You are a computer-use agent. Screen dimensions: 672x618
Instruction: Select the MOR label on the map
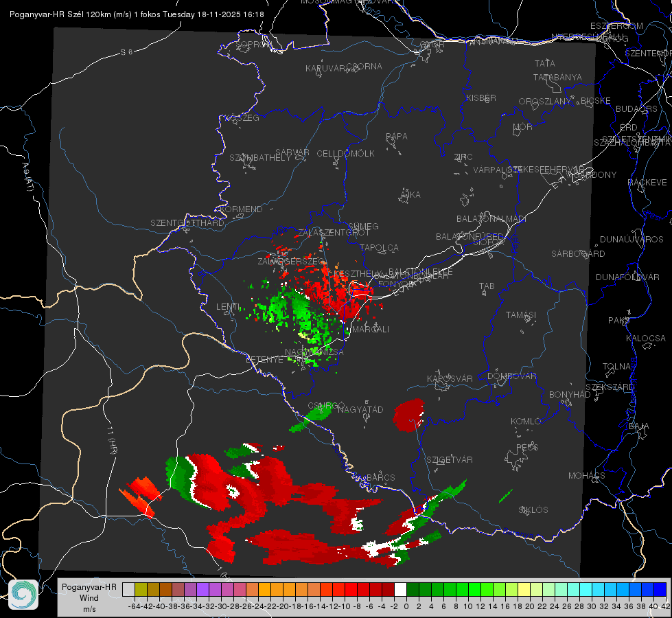[523, 127]
